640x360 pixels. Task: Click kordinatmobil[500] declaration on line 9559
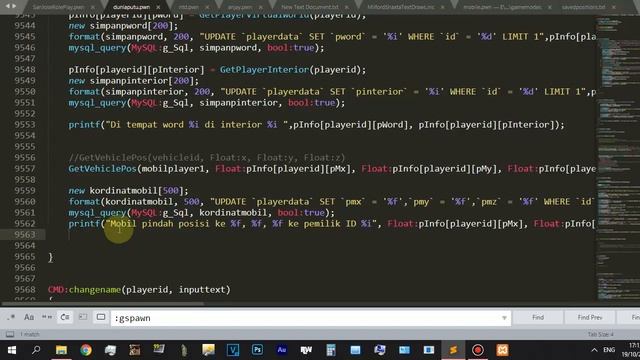tap(139, 191)
